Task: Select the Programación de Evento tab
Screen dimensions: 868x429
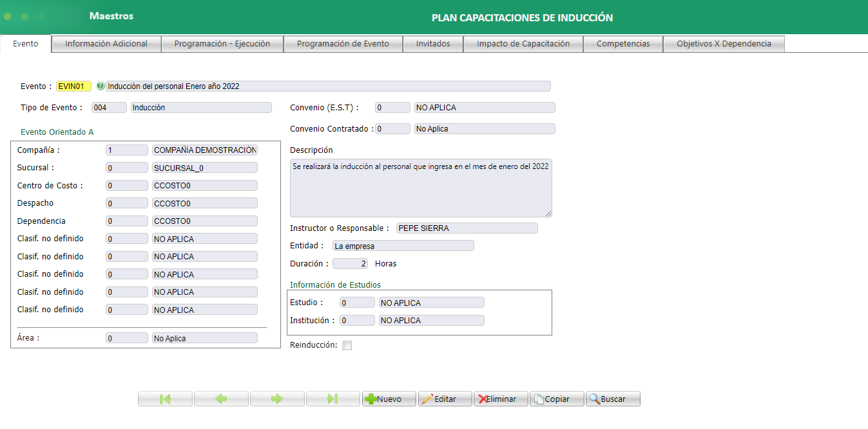Action: point(343,43)
